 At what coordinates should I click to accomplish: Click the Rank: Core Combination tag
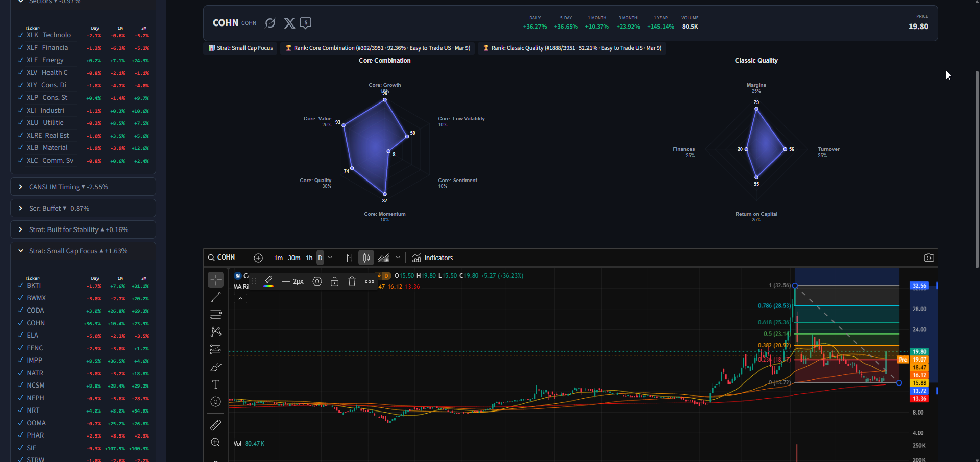click(x=377, y=48)
